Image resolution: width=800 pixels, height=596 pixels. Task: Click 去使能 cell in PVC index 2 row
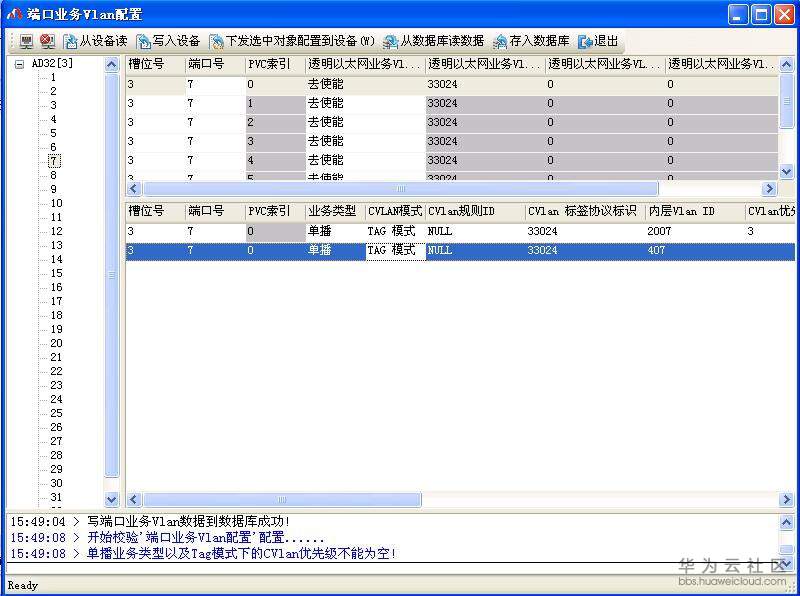pos(365,122)
